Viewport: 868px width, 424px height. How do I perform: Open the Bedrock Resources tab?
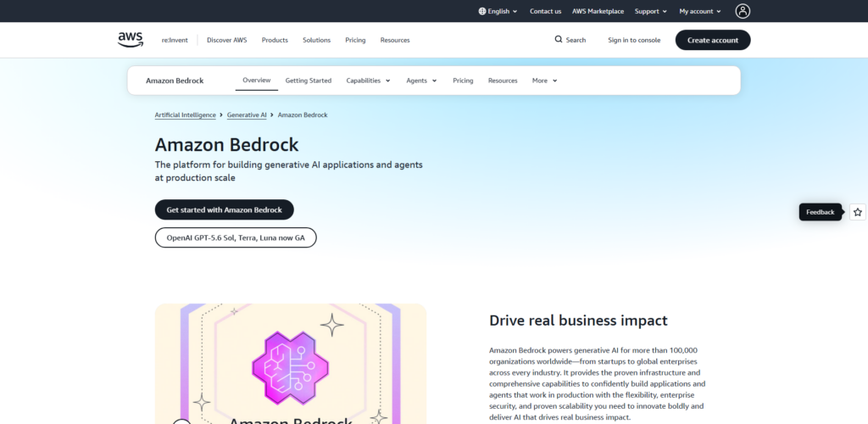click(x=503, y=81)
